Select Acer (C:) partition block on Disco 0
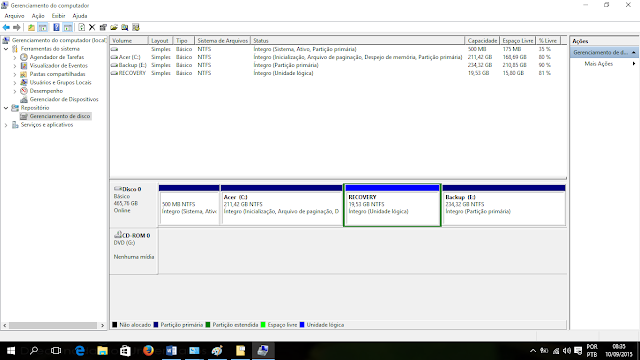640x360 pixels. 282,205
